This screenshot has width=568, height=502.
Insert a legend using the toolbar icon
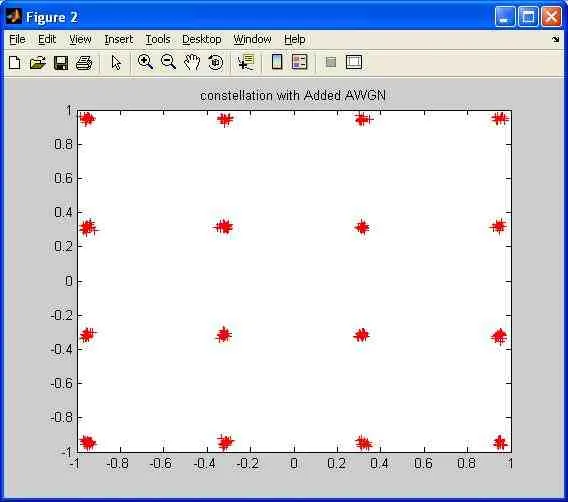point(300,62)
